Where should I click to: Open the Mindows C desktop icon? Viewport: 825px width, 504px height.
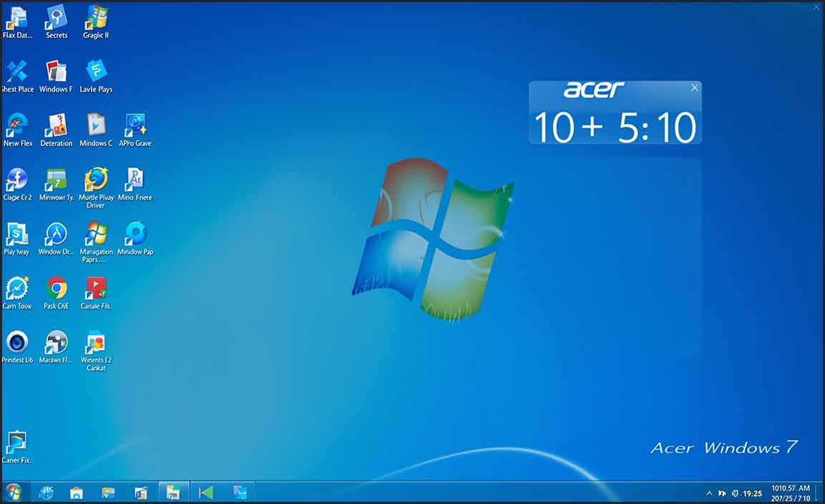(96, 130)
